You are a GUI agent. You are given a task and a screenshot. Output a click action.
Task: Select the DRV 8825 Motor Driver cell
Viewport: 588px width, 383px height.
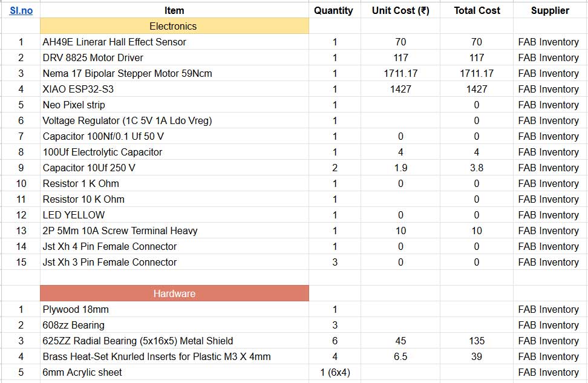click(x=93, y=57)
